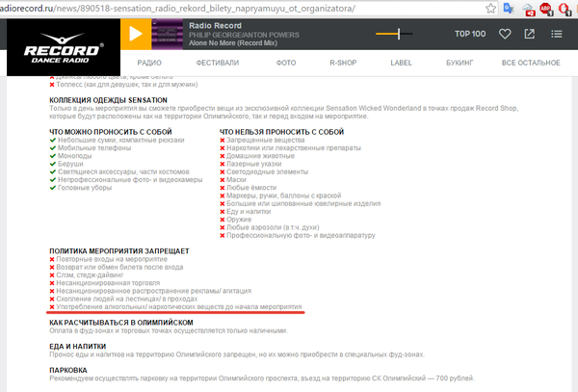The height and width of the screenshot is (392, 578).
Task: Go to the БУКИНГ section
Action: click(x=460, y=63)
